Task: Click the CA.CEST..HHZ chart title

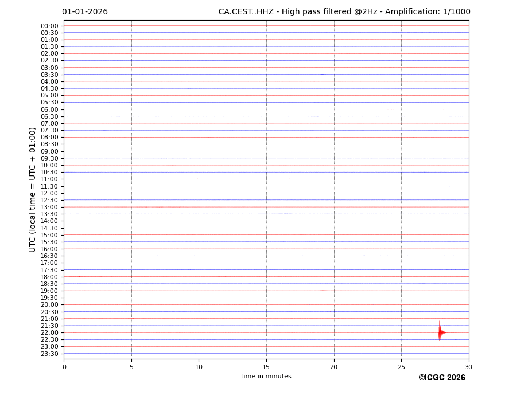Action: coord(344,12)
